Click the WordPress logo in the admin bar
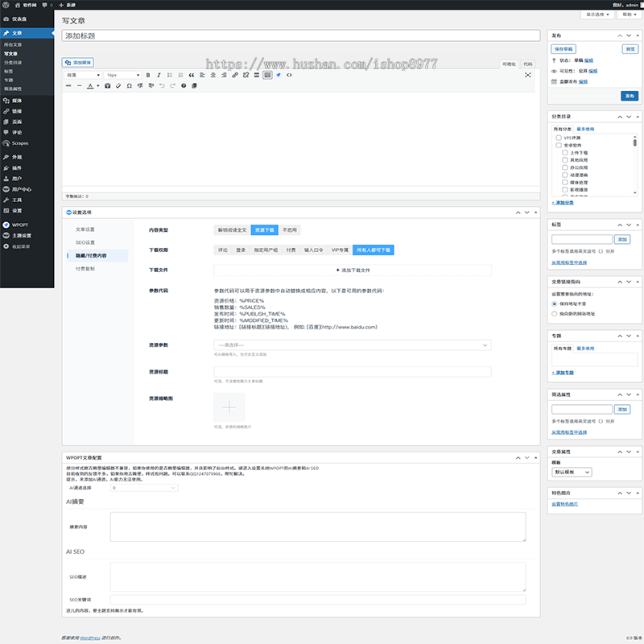Image resolution: width=644 pixels, height=644 pixels. [x=6, y=5]
